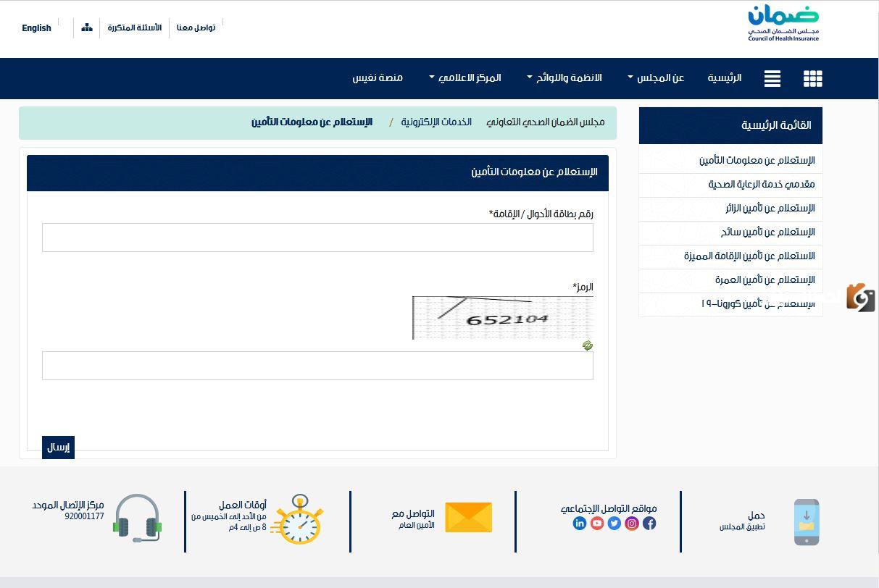The height and width of the screenshot is (588, 879).
Task: Click the sitemap icon beside English
Action: tap(87, 27)
